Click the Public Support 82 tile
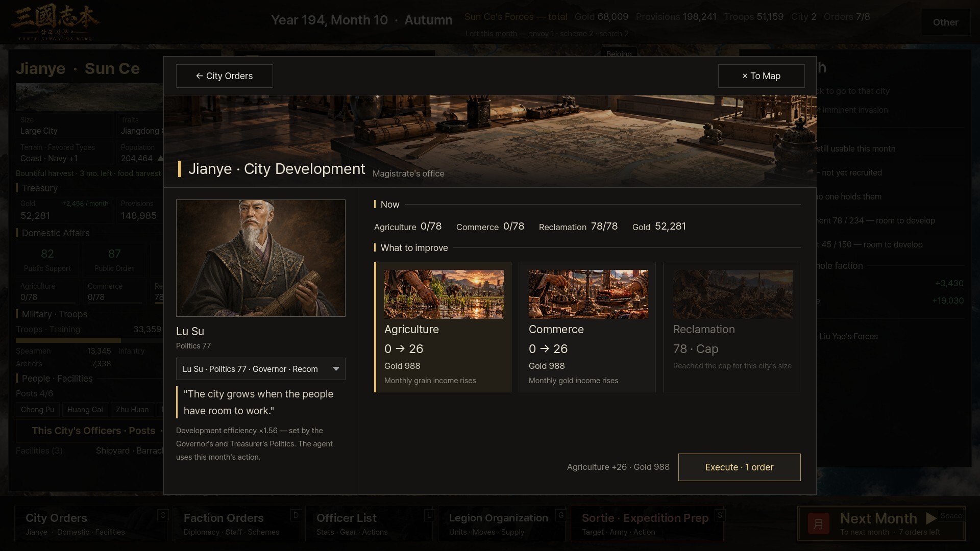This screenshot has width=980, height=551. pyautogui.click(x=47, y=259)
